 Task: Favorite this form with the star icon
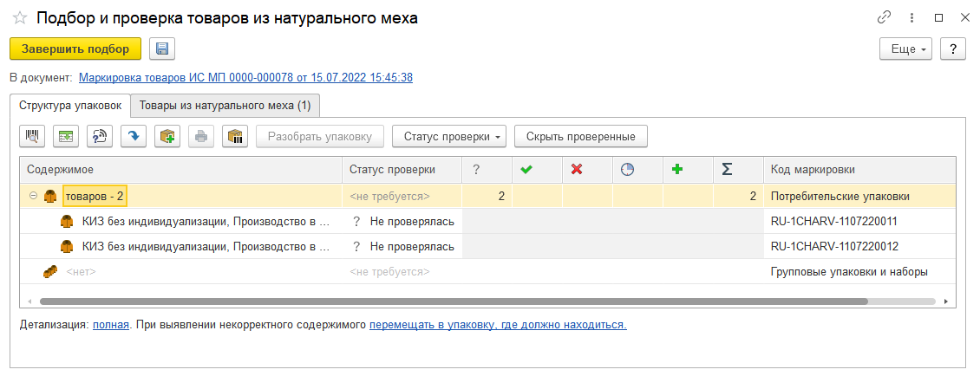pos(20,17)
